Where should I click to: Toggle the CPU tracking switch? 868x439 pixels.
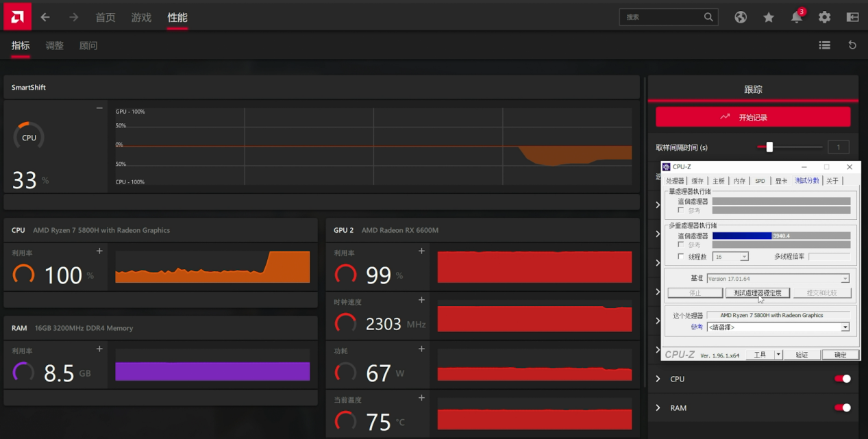[842, 379]
